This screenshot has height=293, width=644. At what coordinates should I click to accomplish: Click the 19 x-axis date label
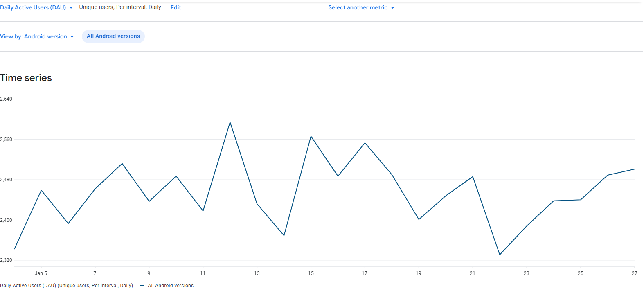click(x=419, y=273)
